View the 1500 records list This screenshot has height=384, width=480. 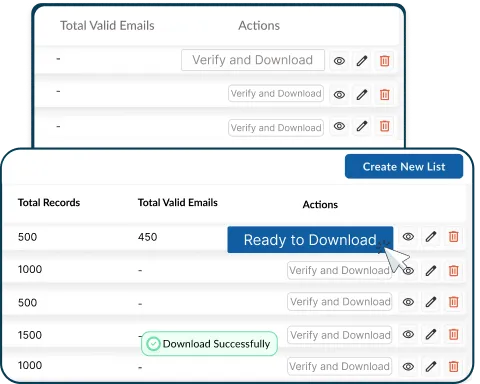click(408, 334)
